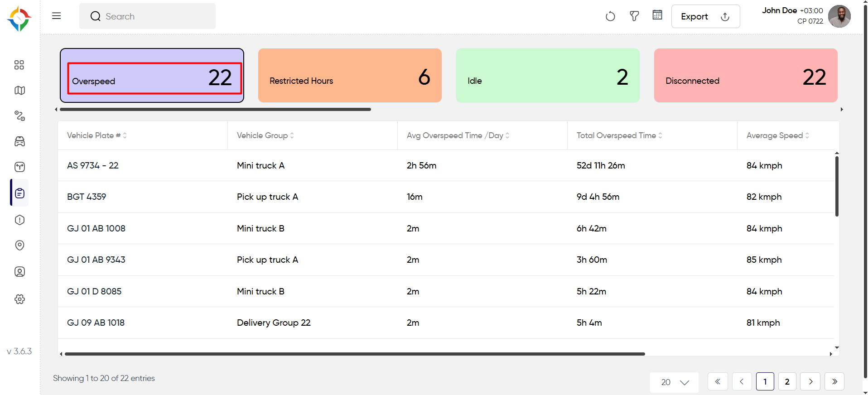
Task: Open the alerts hexagon icon in sidebar
Action: pyautogui.click(x=19, y=220)
